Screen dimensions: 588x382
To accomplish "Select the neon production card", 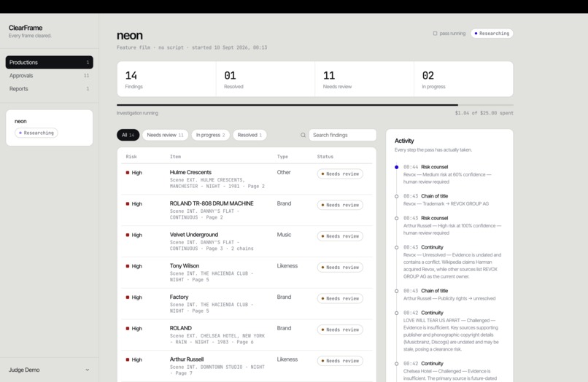I will [49, 128].
